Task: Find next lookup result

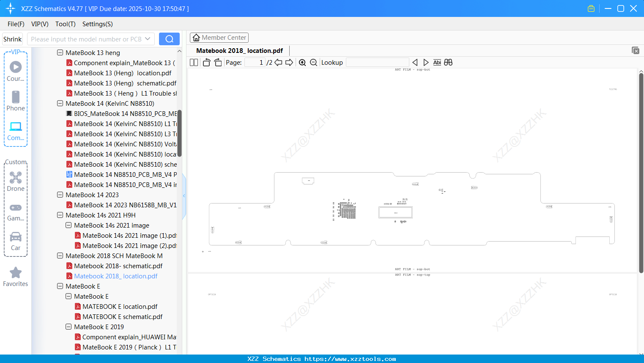Action: click(x=426, y=63)
